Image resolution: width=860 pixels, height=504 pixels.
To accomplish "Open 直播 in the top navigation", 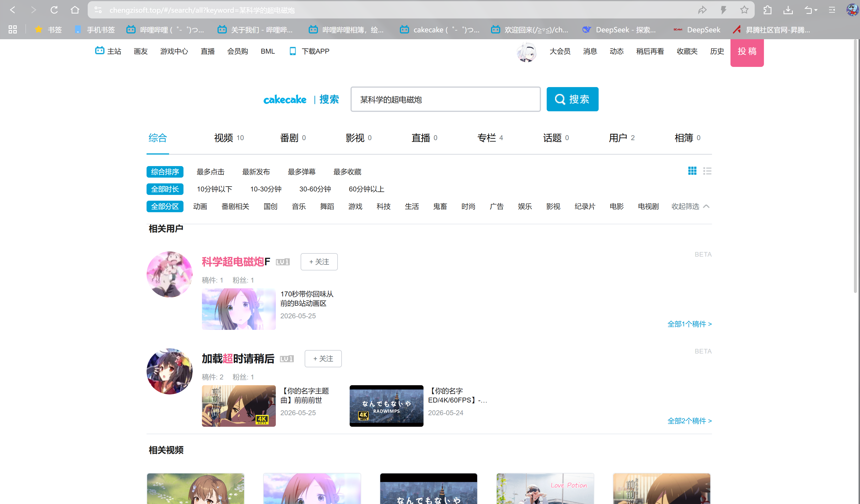I will tap(207, 51).
